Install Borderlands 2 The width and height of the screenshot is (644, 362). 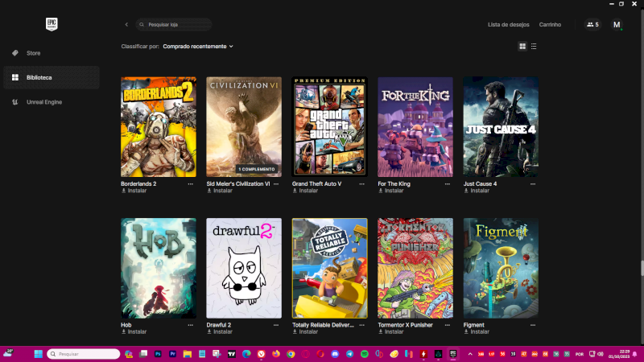[134, 191]
